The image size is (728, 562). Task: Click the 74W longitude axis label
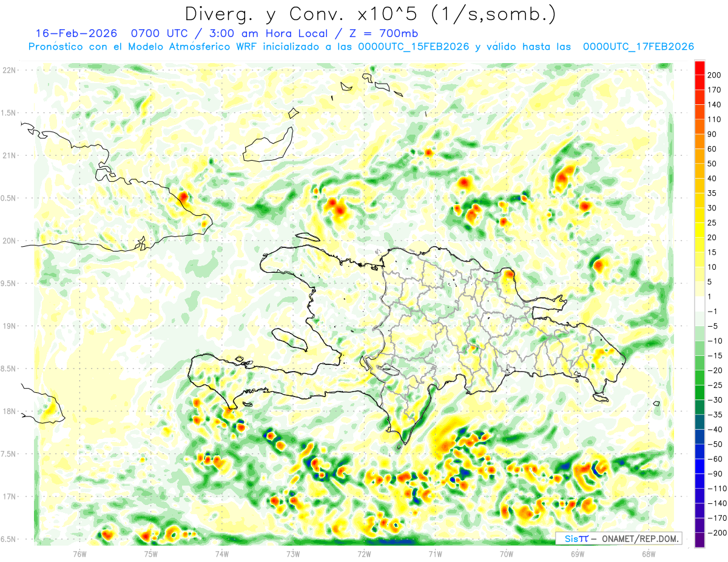[x=222, y=553]
